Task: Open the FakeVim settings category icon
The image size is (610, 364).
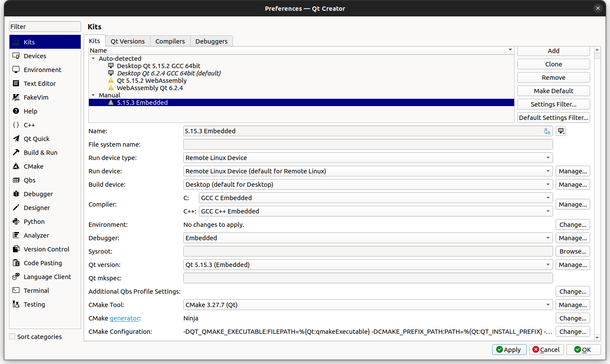Action: 16,97
